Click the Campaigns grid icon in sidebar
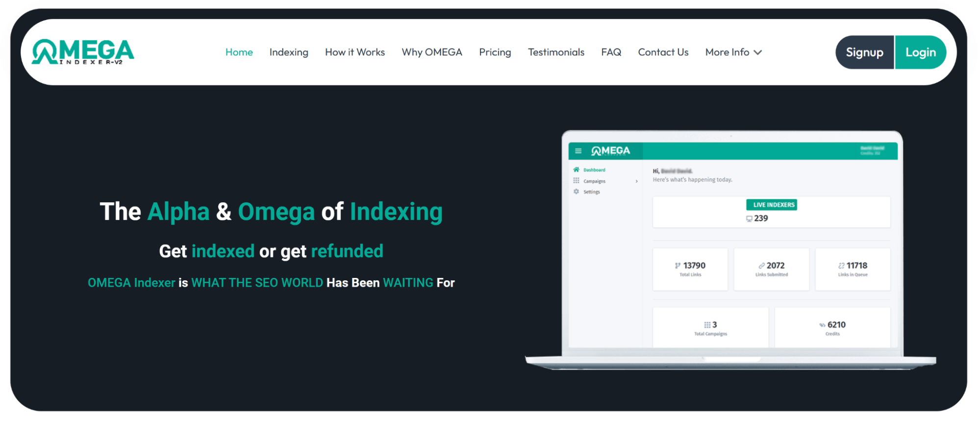The width and height of the screenshot is (980, 422). (576, 181)
